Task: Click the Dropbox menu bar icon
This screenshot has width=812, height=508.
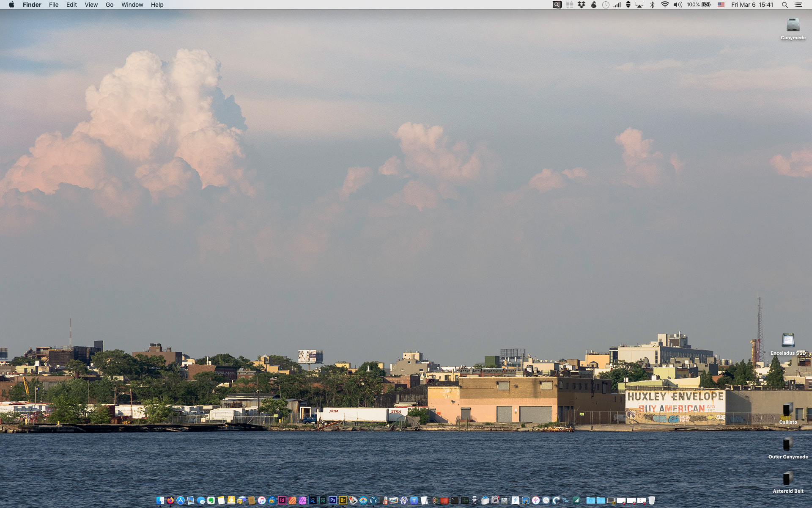Action: tap(582, 5)
